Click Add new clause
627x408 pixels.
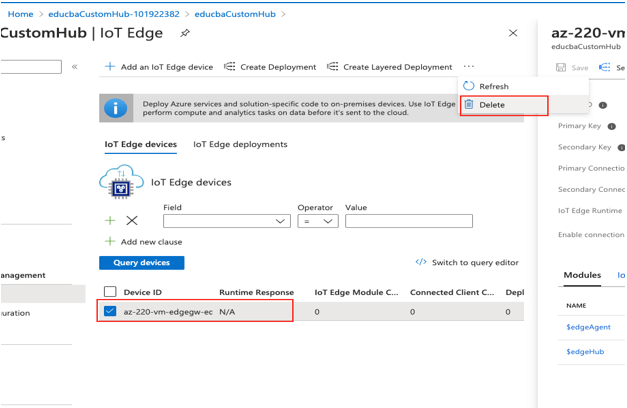(x=143, y=242)
